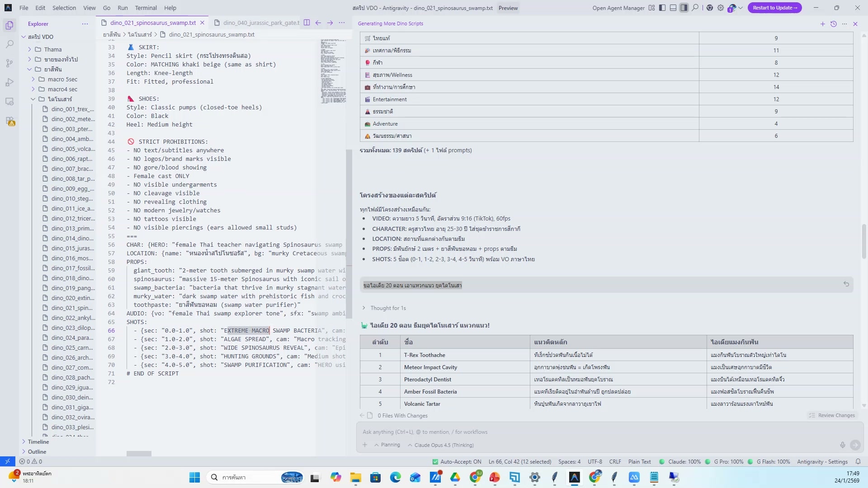
Task: Toggle Auto-Accept ON in status bar
Action: tap(457, 462)
